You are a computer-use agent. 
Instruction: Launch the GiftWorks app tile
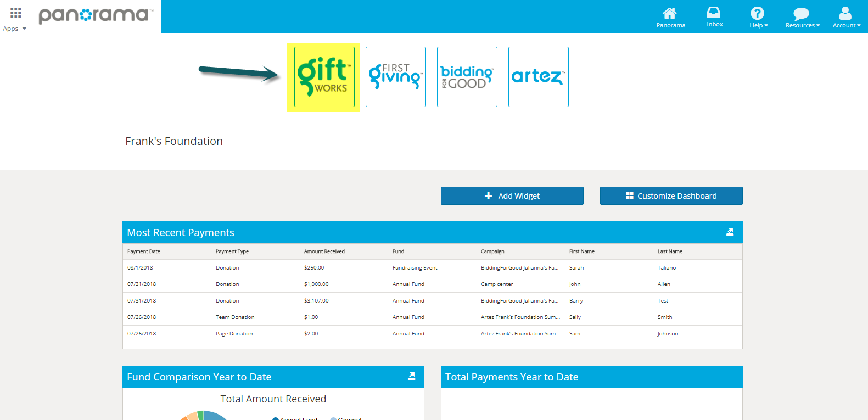pos(324,77)
